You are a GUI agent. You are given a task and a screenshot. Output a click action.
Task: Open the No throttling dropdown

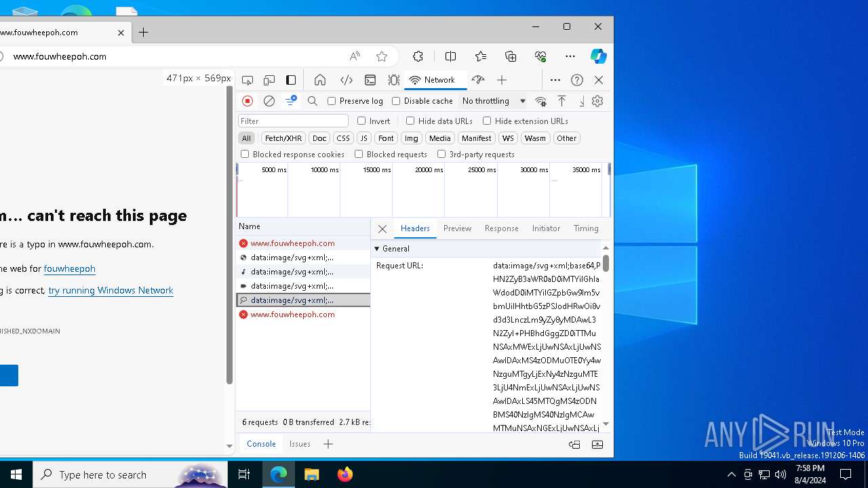tap(494, 101)
